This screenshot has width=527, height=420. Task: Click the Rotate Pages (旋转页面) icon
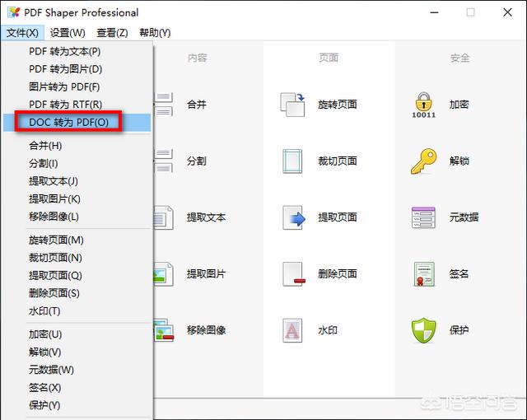point(292,105)
